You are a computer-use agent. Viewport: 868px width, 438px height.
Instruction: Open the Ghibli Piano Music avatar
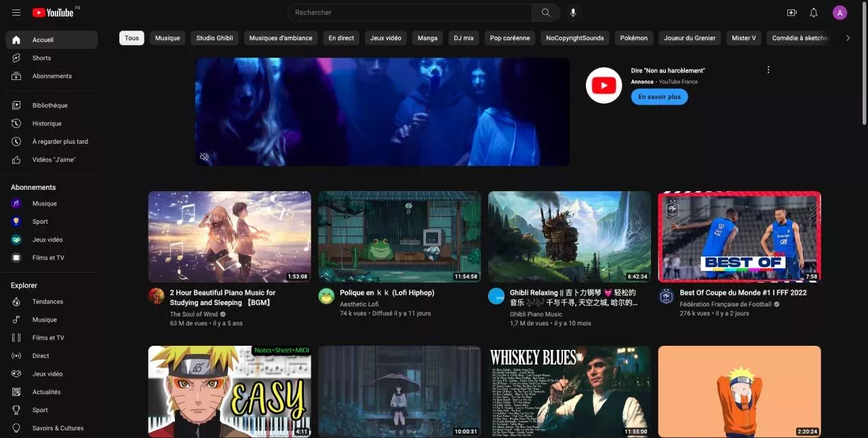click(496, 296)
